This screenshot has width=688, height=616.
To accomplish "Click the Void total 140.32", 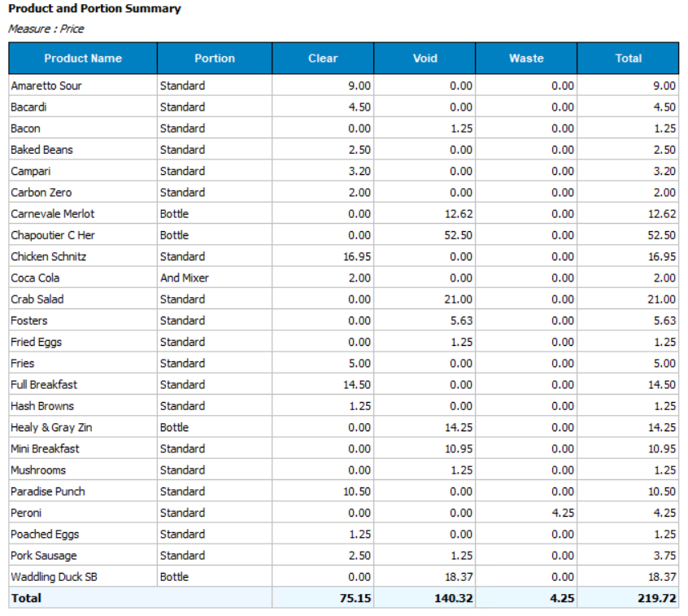I will pos(454,598).
